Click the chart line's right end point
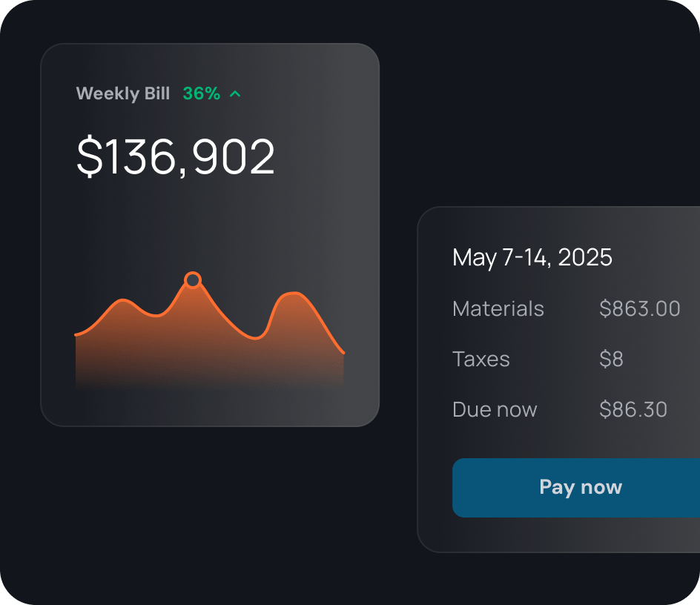700x605 pixels. 343,353
